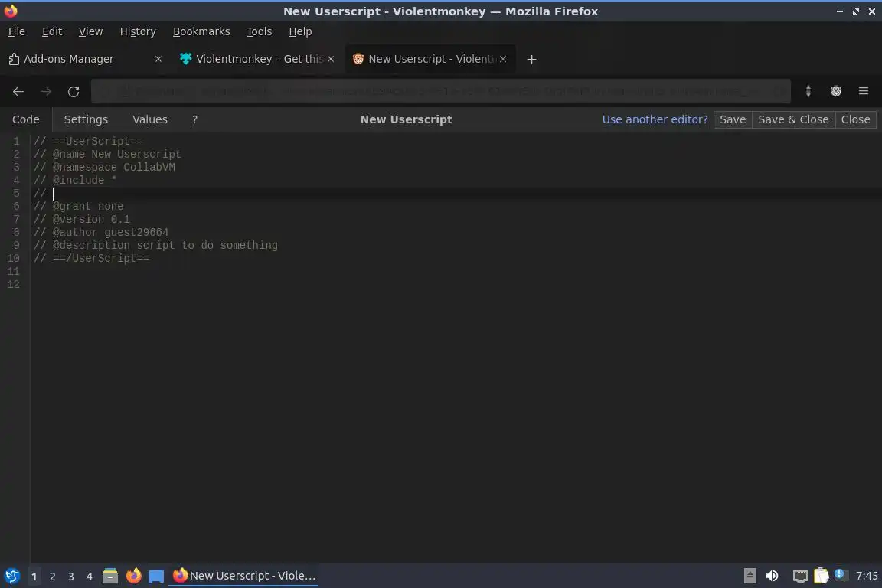Open the file manager taskbar launcher
Screen dimensions: 882x588
tap(110, 576)
